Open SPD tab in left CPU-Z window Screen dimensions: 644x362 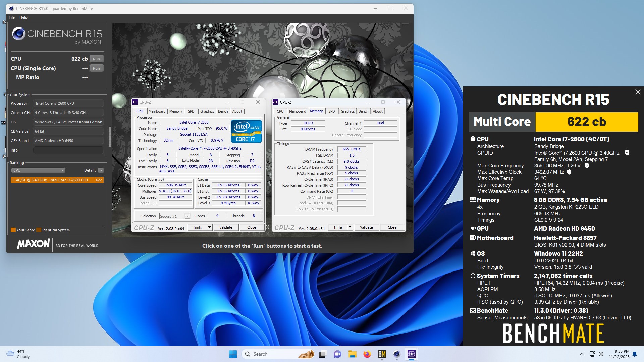[191, 111]
